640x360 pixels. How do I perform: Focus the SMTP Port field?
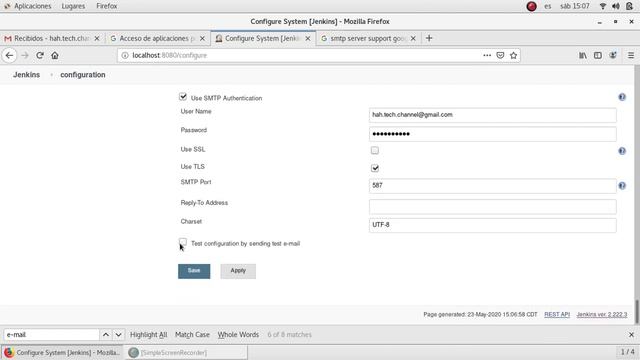[493, 186]
